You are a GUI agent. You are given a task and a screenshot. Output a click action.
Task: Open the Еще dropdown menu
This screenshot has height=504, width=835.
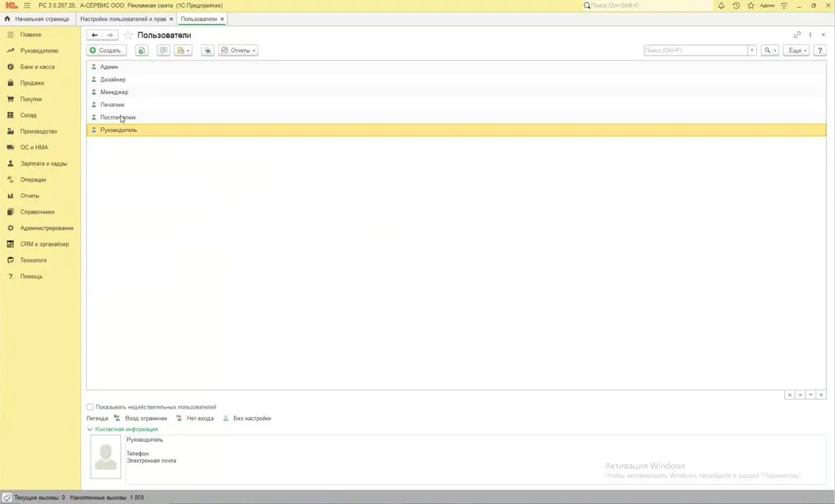click(797, 50)
